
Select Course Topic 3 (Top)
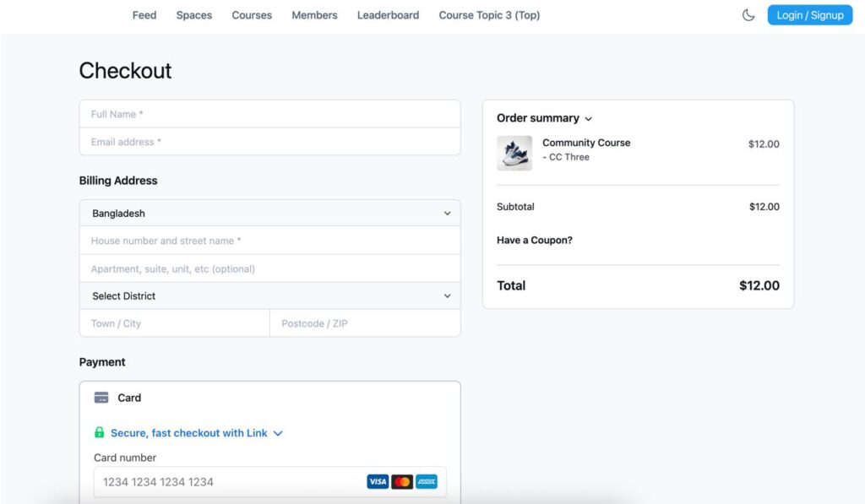(x=489, y=14)
